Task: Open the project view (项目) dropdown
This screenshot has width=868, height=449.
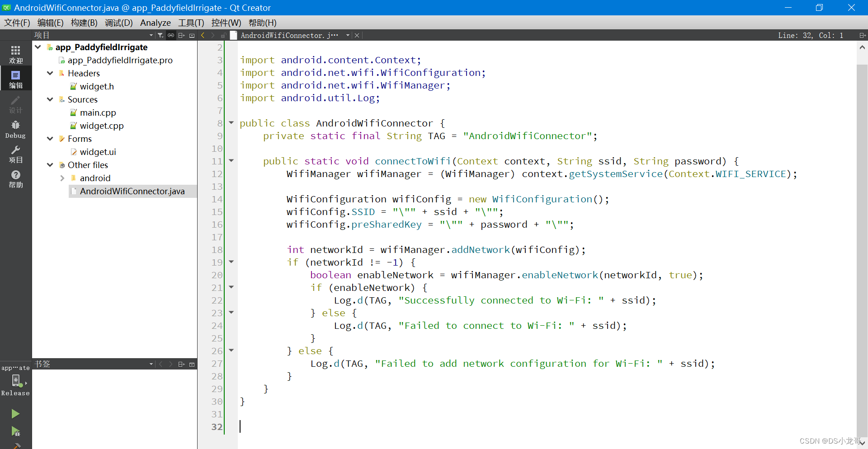Action: [x=151, y=35]
